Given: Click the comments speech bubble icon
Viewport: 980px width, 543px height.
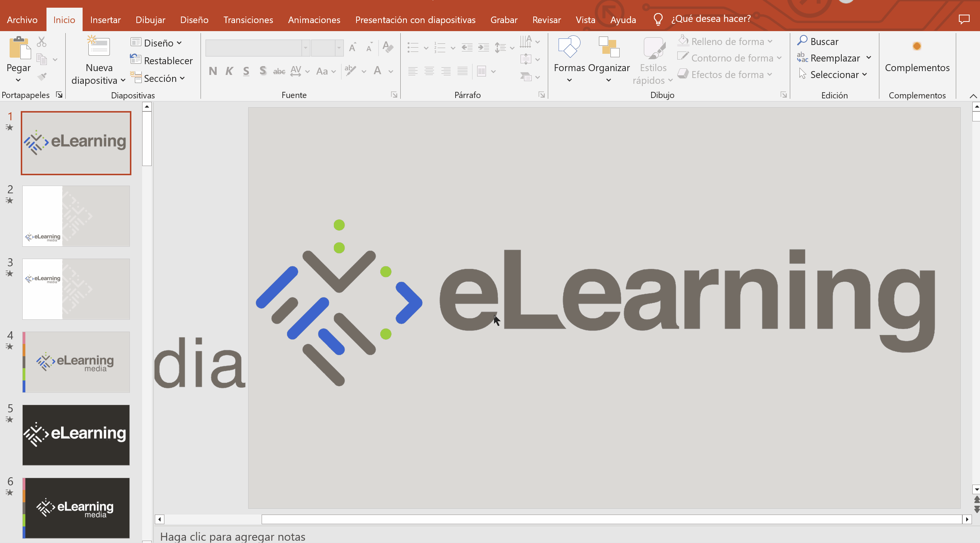Looking at the screenshot, I should (x=964, y=19).
